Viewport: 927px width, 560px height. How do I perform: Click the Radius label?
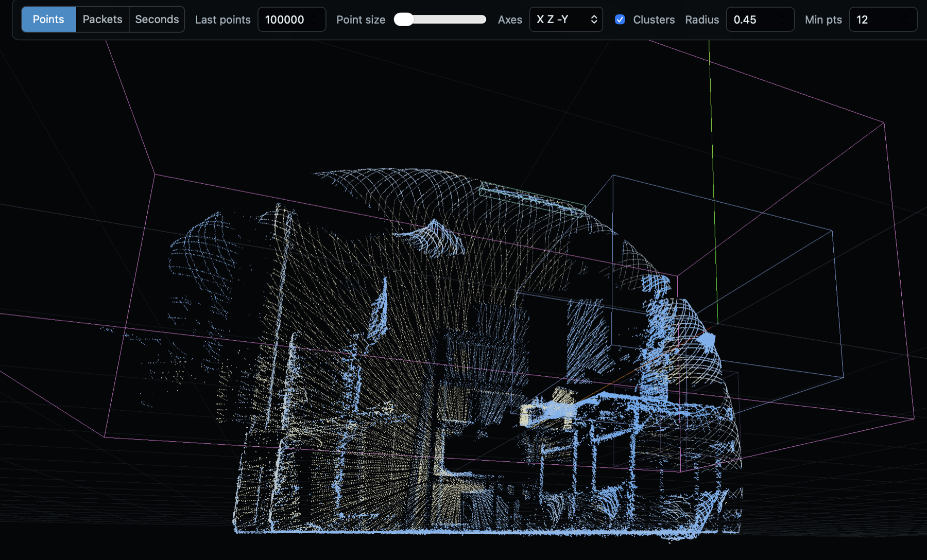[702, 20]
